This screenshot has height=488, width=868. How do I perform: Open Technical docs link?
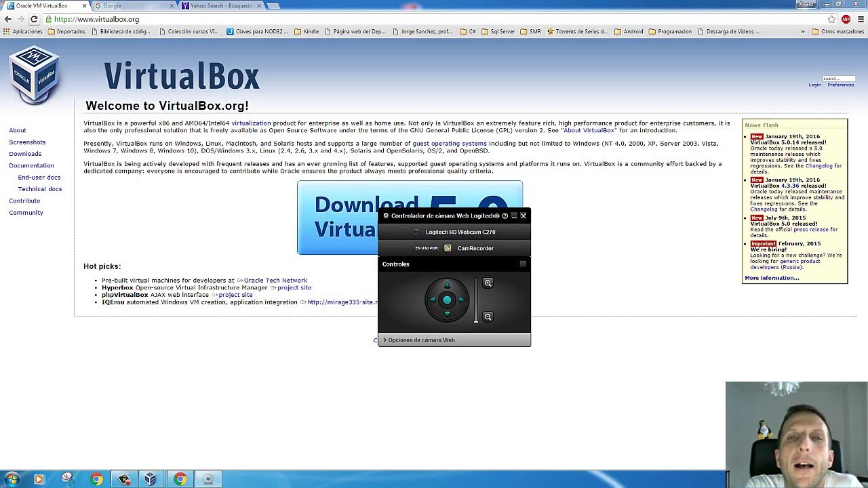(x=40, y=189)
